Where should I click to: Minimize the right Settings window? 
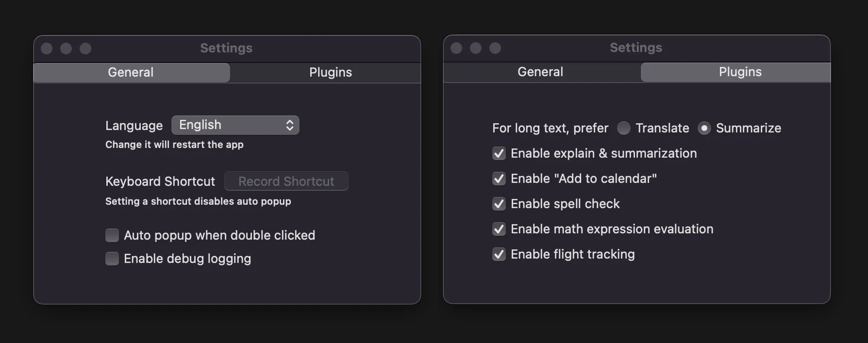coord(476,48)
